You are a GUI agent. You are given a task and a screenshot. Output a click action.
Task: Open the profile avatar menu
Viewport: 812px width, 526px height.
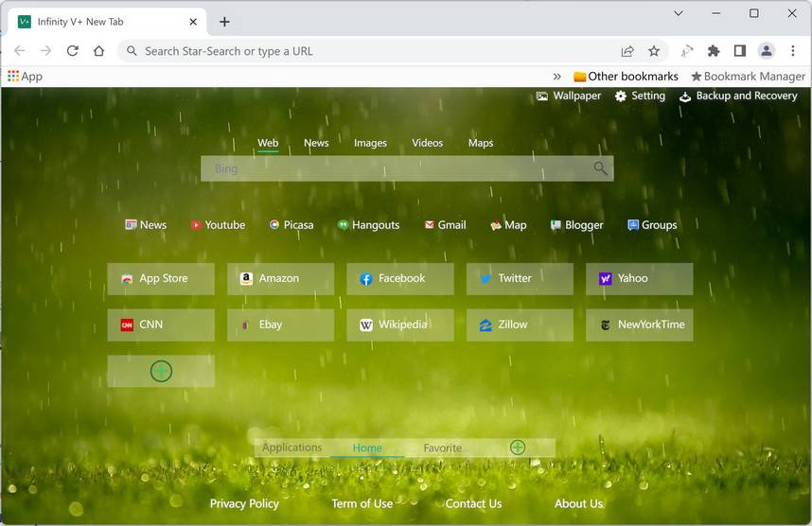tap(767, 51)
